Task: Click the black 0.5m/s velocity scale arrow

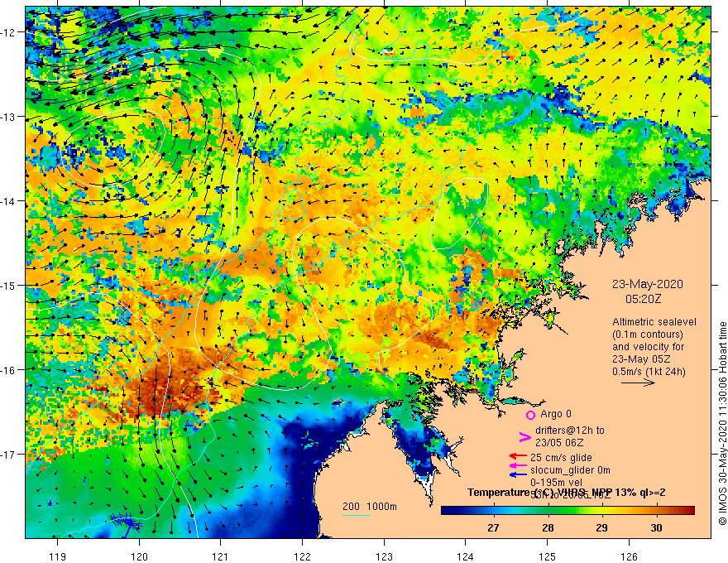Action: [639, 383]
